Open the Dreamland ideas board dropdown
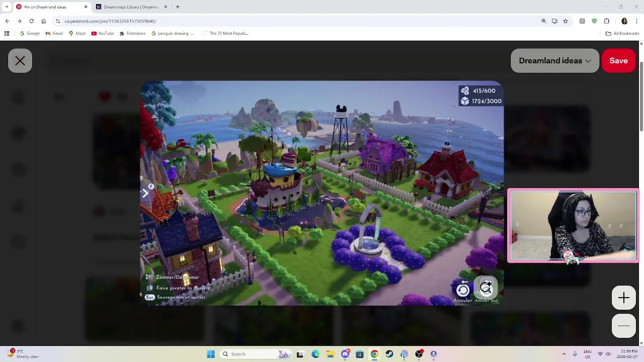 555,61
